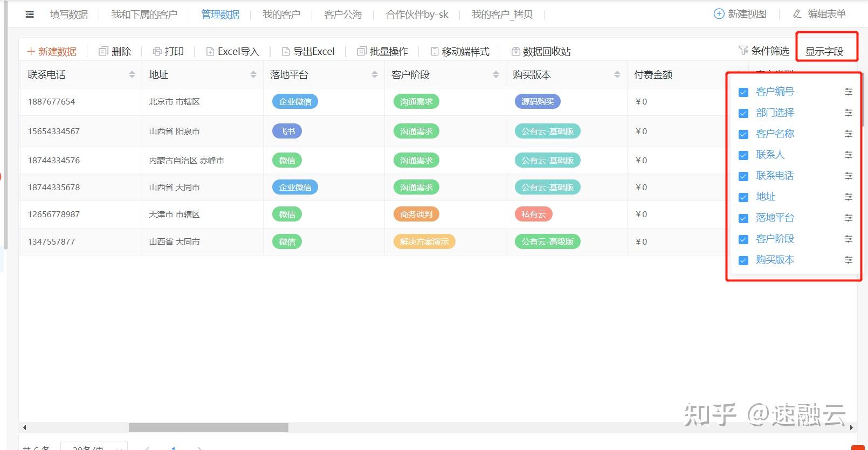Screen dimensions: 868x450
Task: Switch to 我和下属的客户 tab
Action: coord(144,15)
